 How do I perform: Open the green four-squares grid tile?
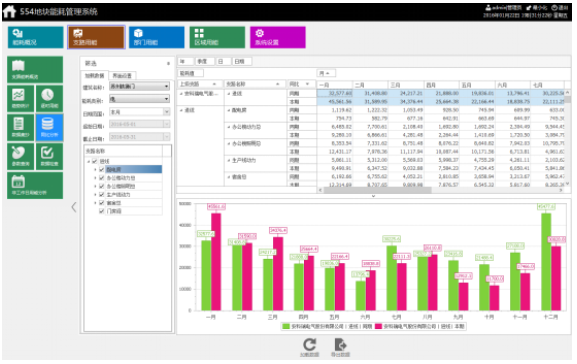[217, 37]
